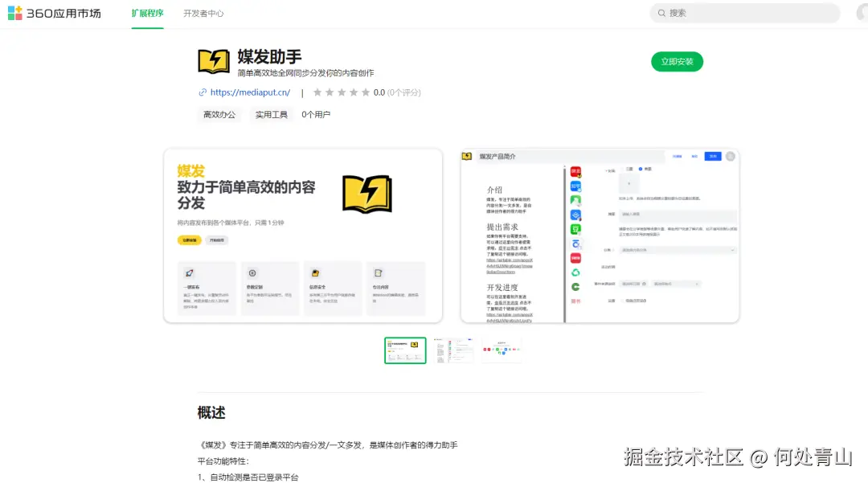Select the second carousel thumbnail

click(454, 350)
